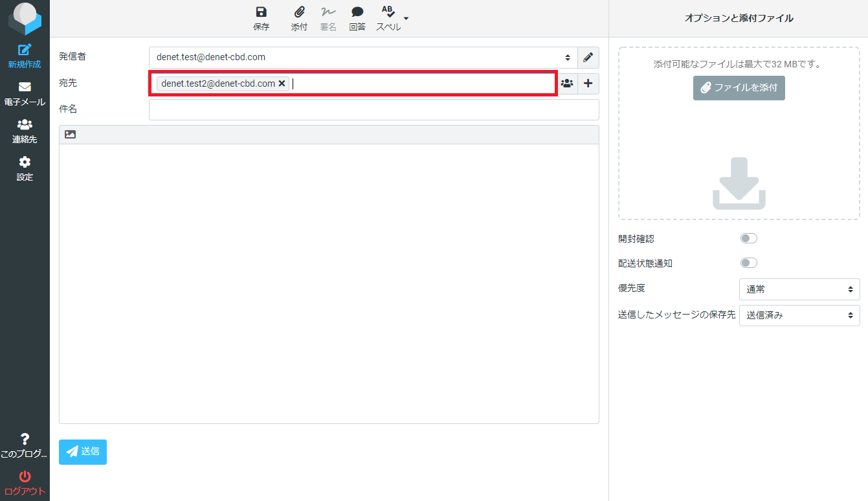The width and height of the screenshot is (868, 501).
Task: Remove recipient denet.test2@denet-cbd.com with x
Action: point(282,83)
